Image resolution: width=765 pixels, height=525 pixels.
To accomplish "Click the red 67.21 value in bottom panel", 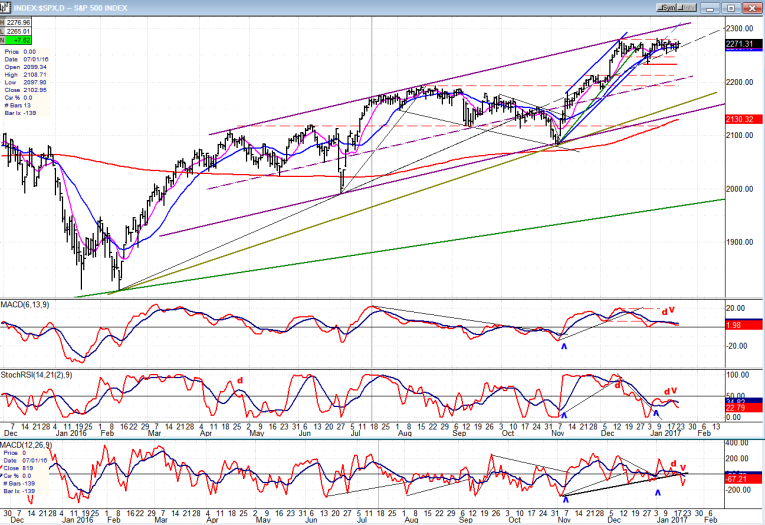I will click(741, 480).
